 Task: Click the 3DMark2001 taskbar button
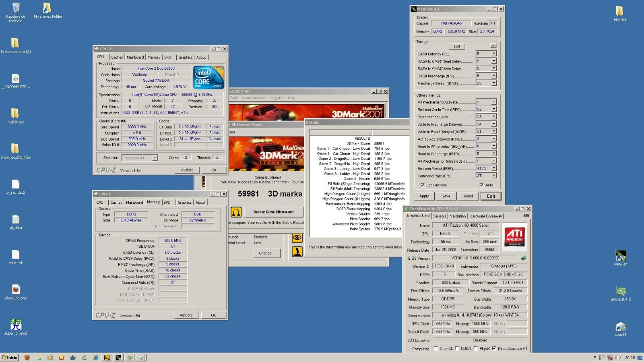107,357
